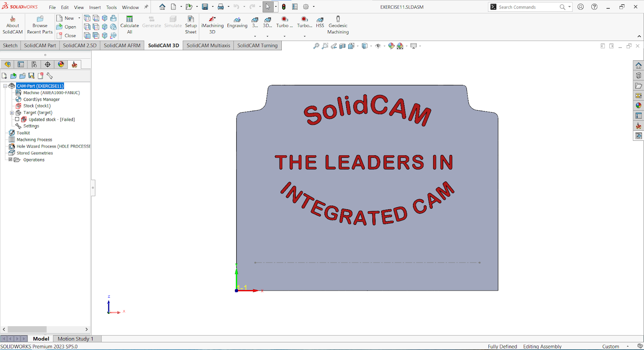Expand the Search Commands dropdown arrow
The height and width of the screenshot is (350, 644).
point(569,7)
